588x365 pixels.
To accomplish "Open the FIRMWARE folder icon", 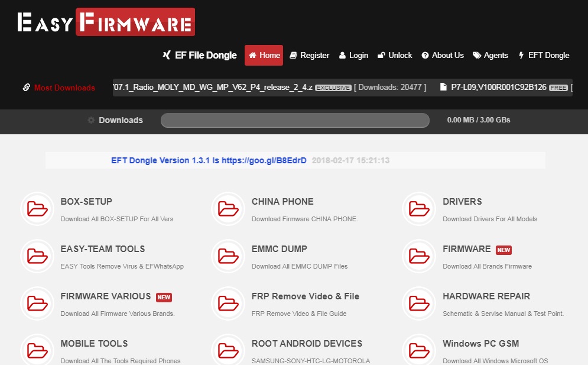I will point(418,256).
